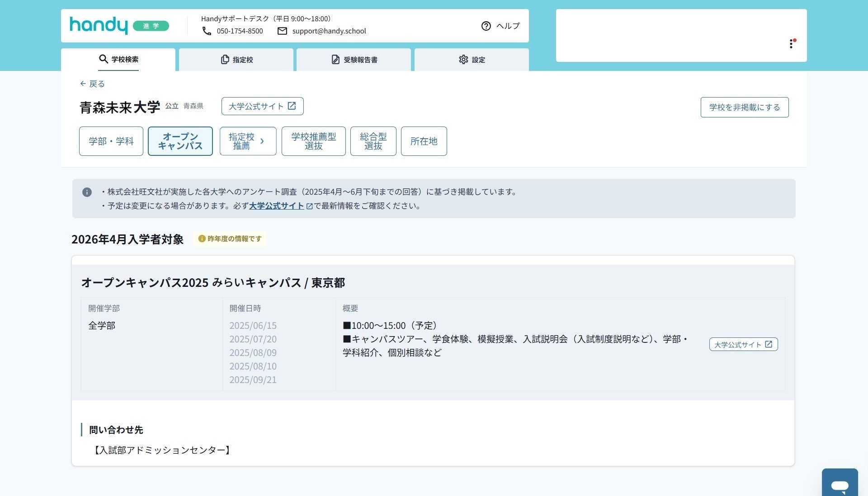Switch to the 学校検索 tab
This screenshot has width=868, height=496.
coord(118,60)
